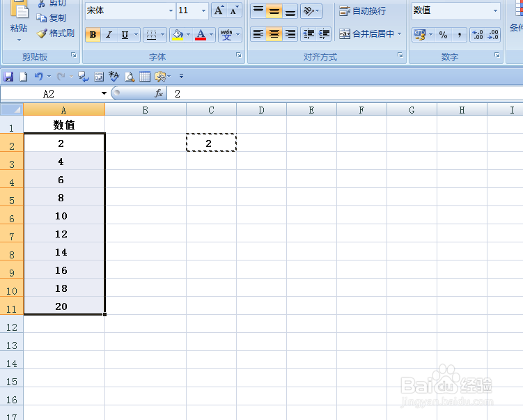Click accounting number format icon
Screen dimensions: 523x420
[x=420, y=35]
